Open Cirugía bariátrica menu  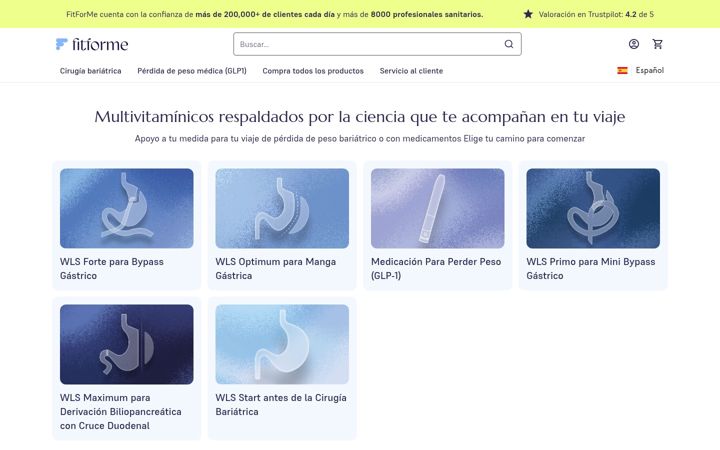click(x=90, y=71)
